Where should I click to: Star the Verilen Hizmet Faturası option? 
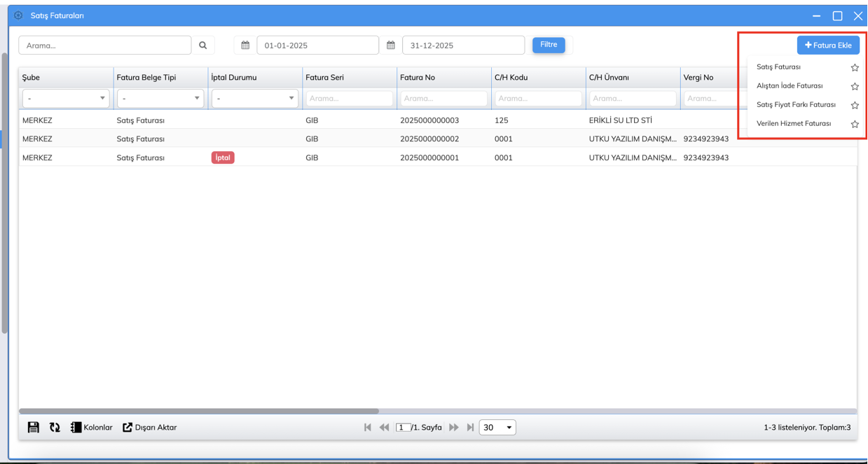(855, 125)
